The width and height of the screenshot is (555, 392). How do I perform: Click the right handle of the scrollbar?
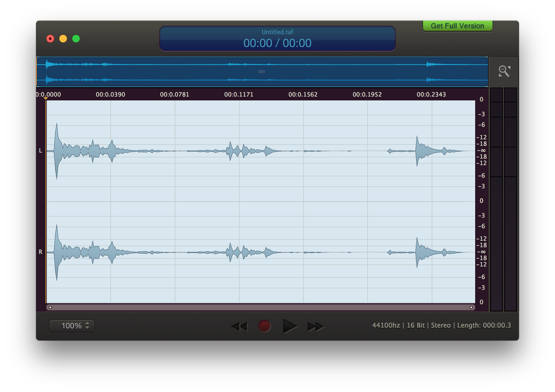click(x=471, y=307)
